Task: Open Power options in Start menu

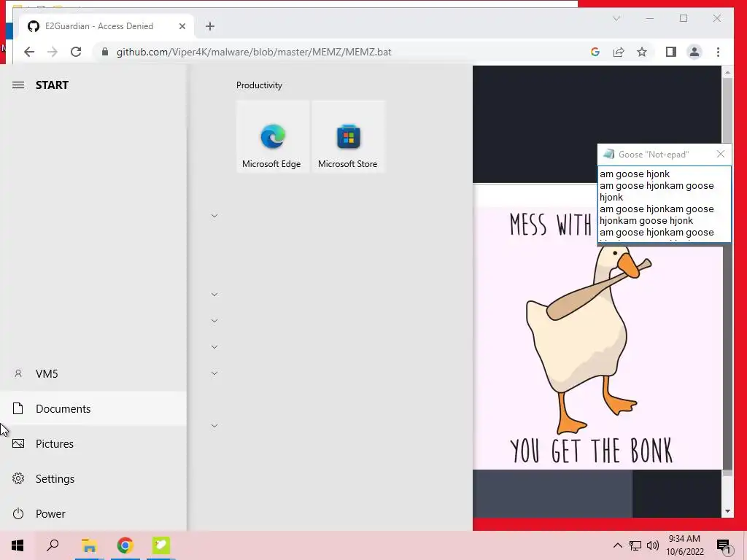Action: [93, 514]
